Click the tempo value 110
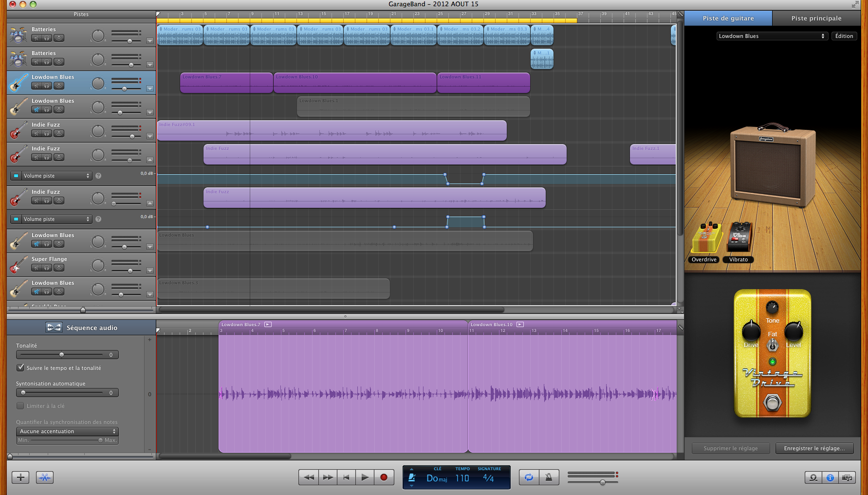 (462, 478)
